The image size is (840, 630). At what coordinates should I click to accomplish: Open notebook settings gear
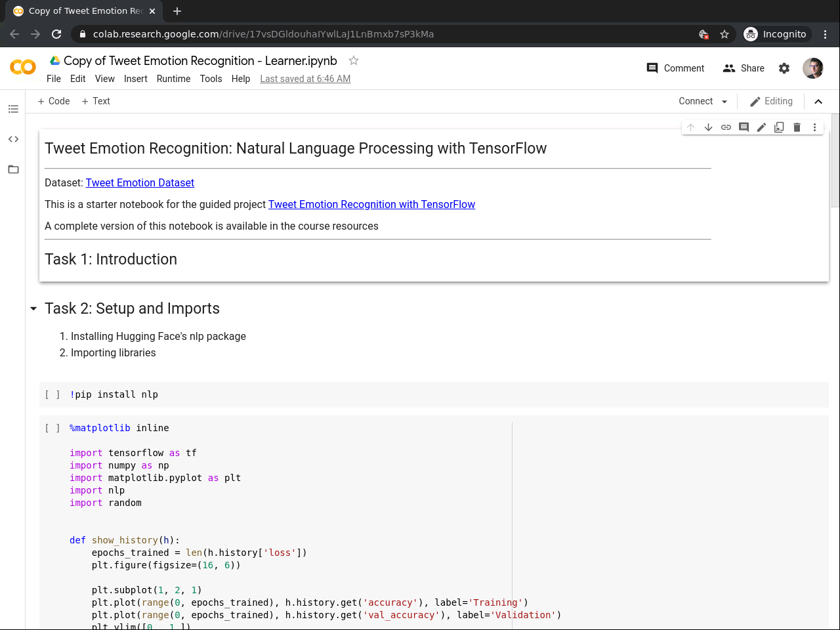[784, 68]
